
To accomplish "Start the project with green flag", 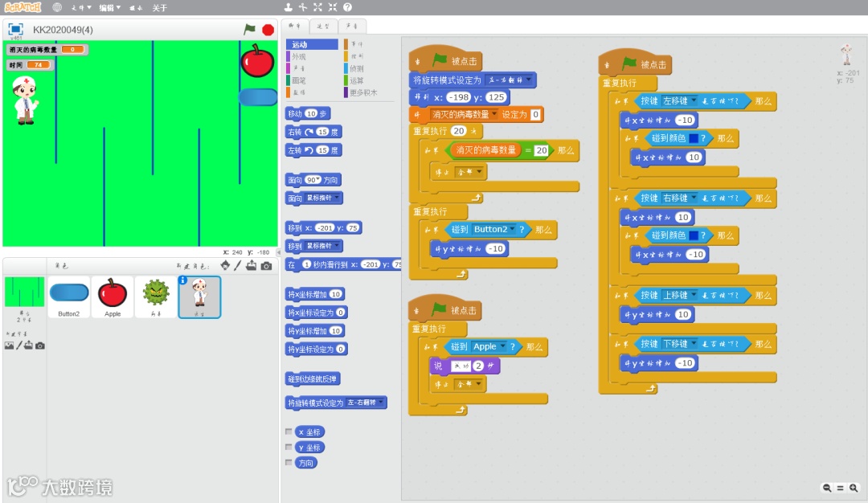I will pos(250,29).
